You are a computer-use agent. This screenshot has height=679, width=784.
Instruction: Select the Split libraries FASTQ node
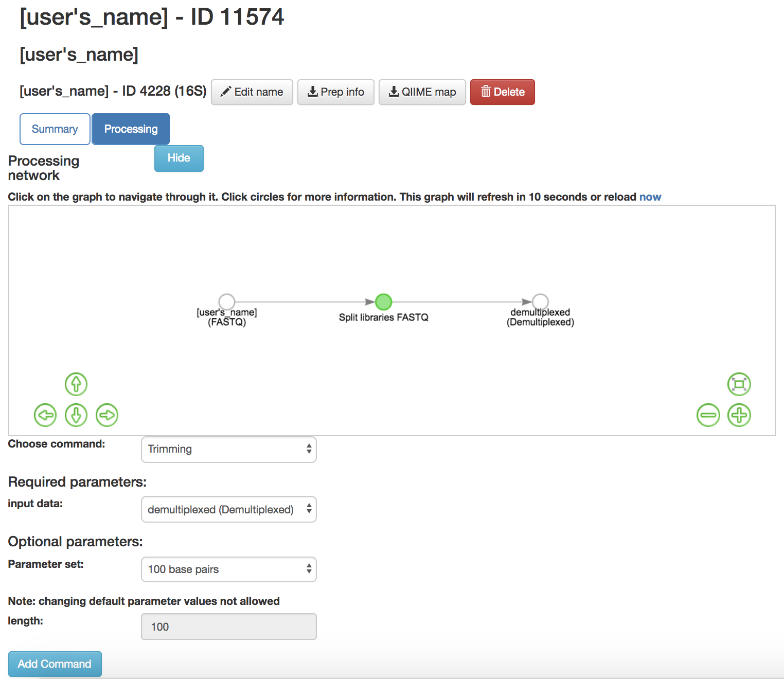point(383,302)
